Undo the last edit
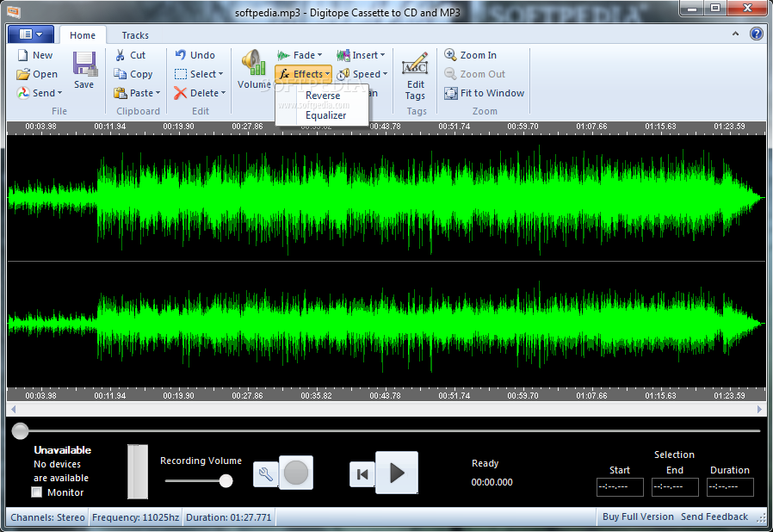 (x=195, y=55)
